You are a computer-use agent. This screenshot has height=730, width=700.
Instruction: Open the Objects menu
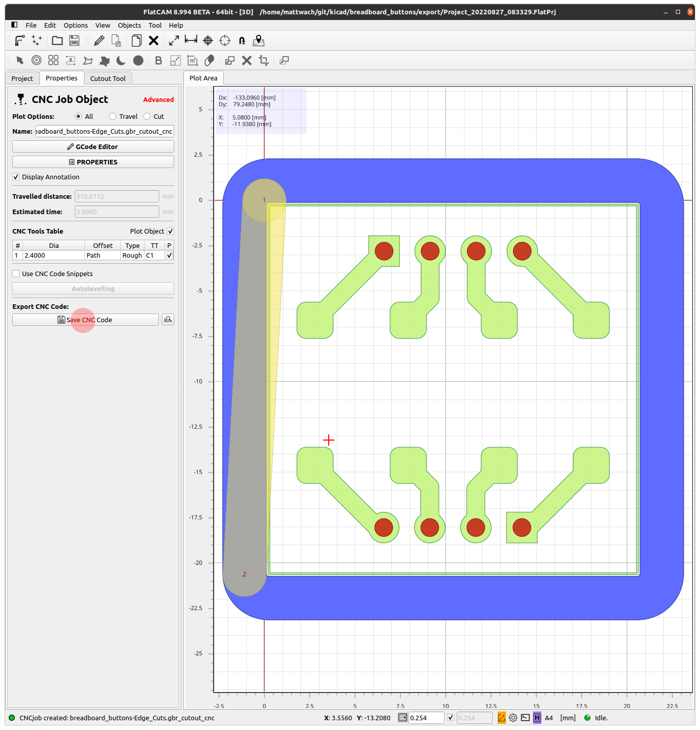[129, 25]
